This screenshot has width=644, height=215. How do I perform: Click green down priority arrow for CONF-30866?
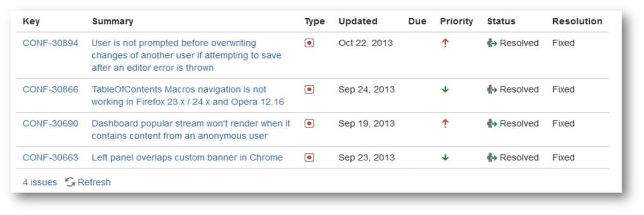444,90
